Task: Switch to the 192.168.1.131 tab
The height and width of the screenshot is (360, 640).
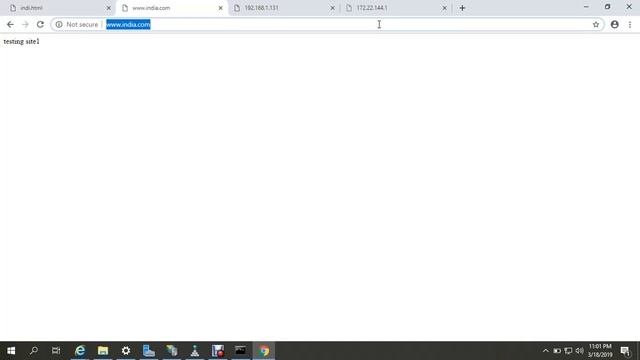Action: tap(284, 8)
